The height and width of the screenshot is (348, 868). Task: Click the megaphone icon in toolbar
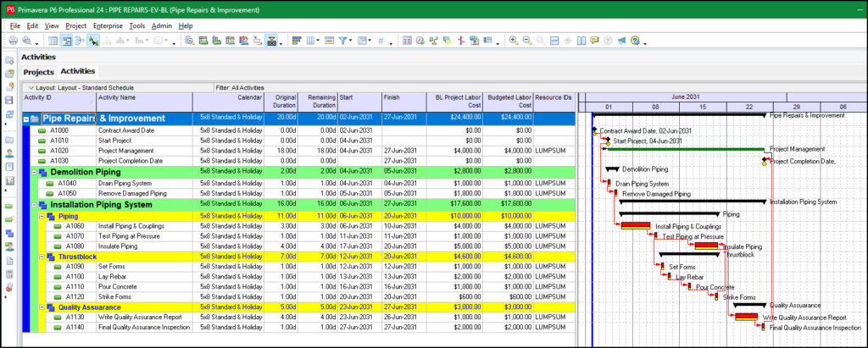click(x=620, y=41)
